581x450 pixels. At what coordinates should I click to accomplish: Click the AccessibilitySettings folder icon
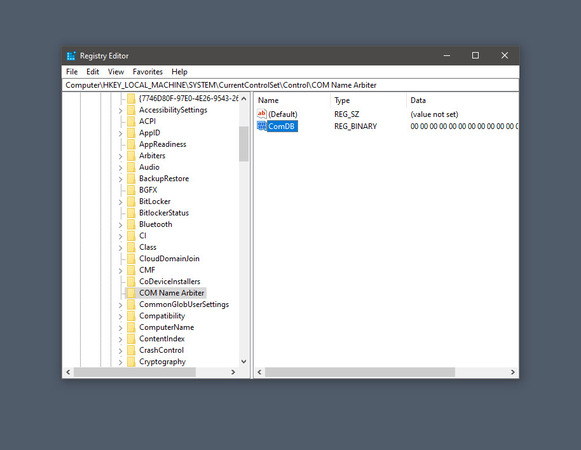[x=131, y=110]
